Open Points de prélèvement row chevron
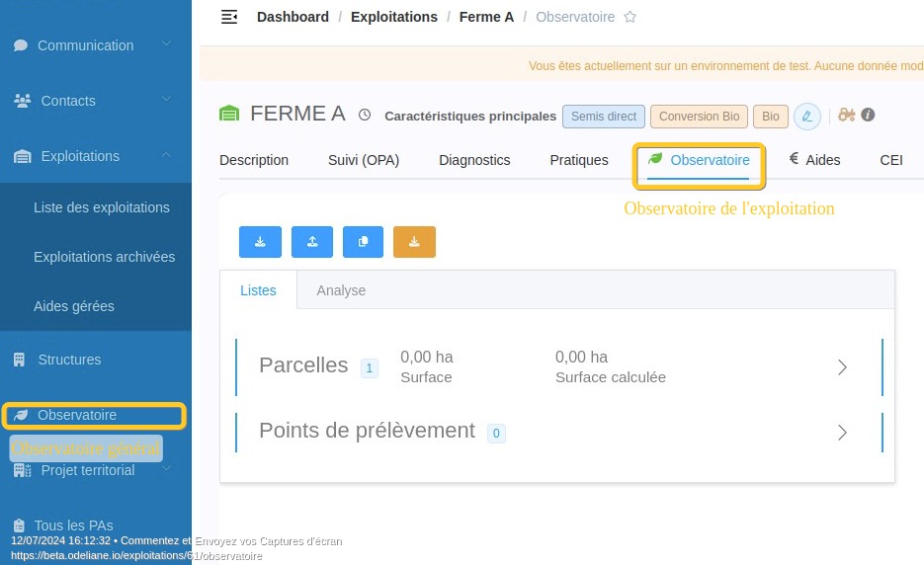The width and height of the screenshot is (924, 565). [x=842, y=433]
